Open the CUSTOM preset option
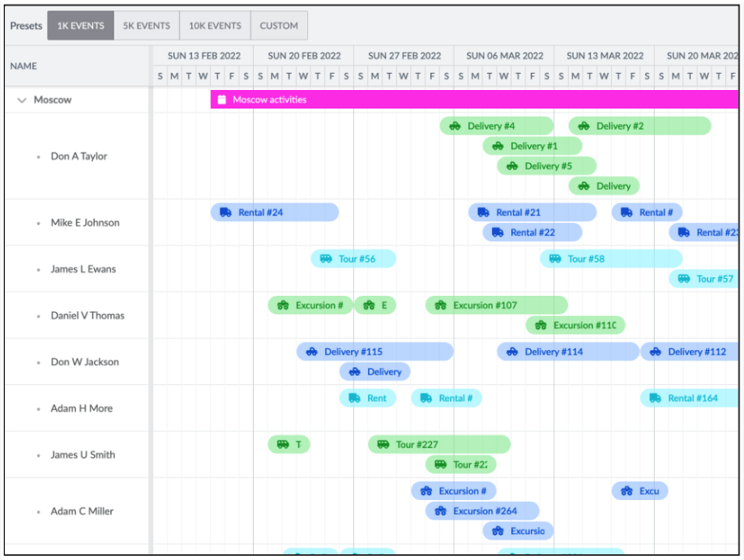Viewport: 744px width, 560px height. pyautogui.click(x=279, y=26)
